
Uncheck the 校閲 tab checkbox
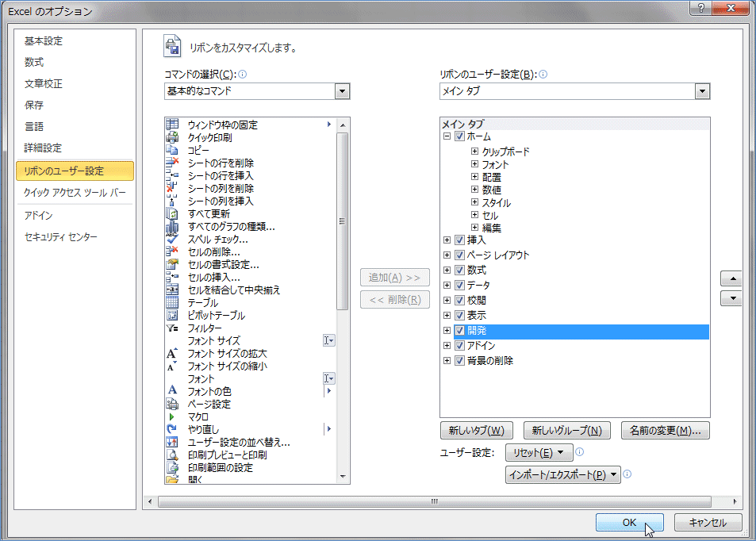(459, 300)
